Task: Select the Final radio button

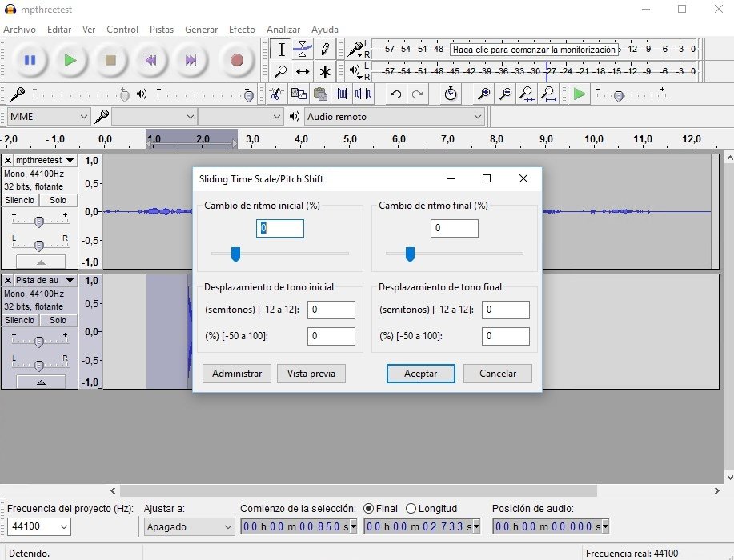Action: 368,509
